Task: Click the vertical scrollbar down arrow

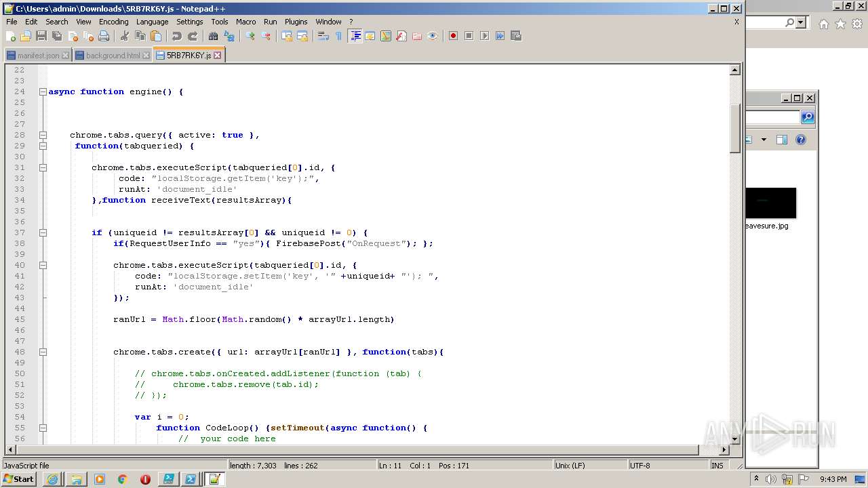Action: pos(734,439)
